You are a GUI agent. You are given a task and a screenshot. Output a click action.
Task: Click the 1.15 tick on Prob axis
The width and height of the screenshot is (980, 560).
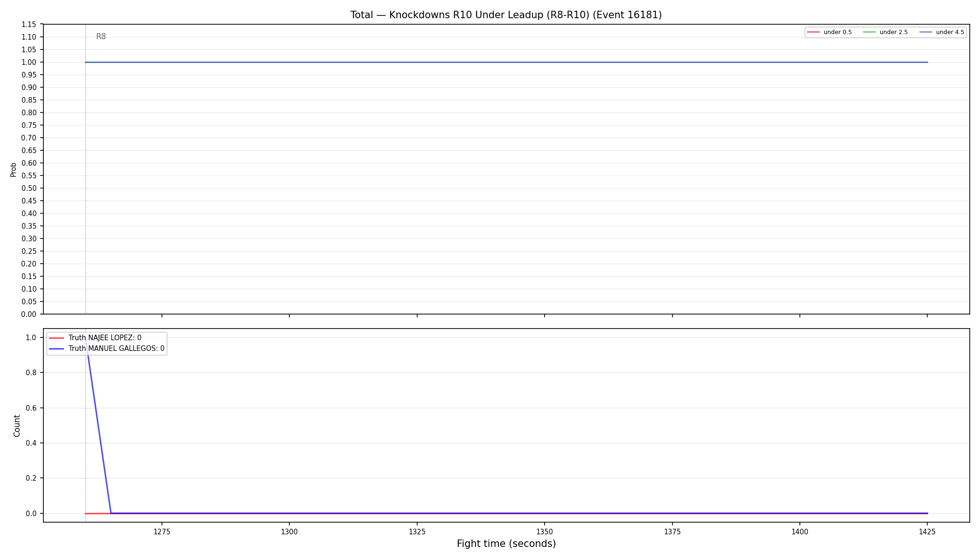[x=29, y=25]
